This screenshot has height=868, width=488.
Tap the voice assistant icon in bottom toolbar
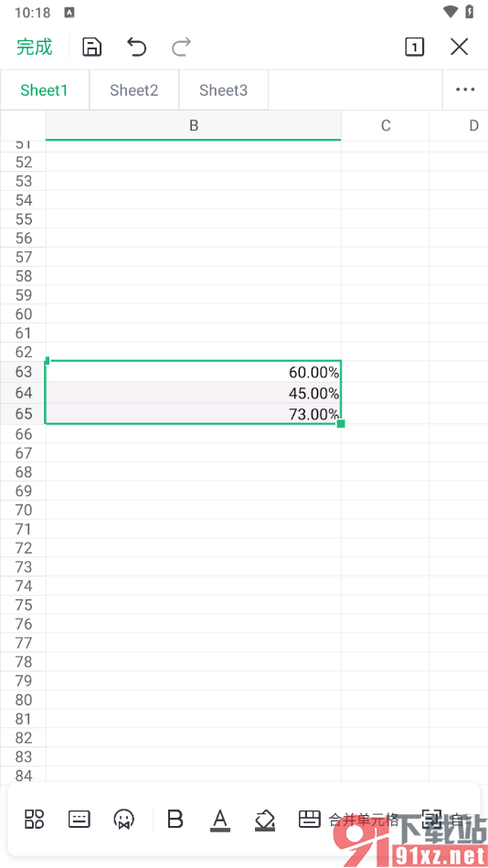click(123, 819)
